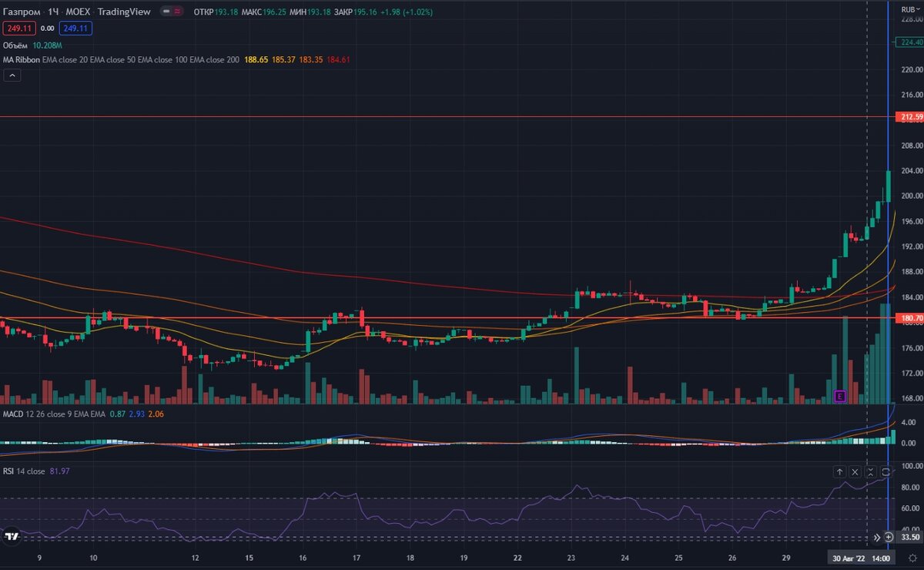
Task: Collapse the indicator legend with chevron
Action: [12, 75]
